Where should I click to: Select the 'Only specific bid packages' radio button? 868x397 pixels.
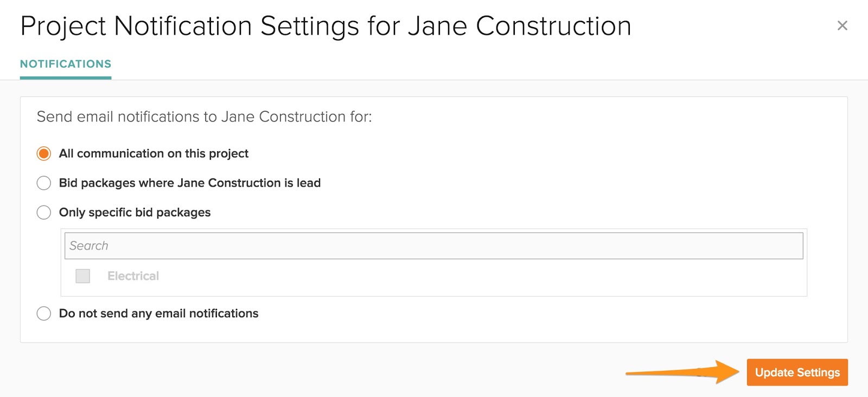44,212
